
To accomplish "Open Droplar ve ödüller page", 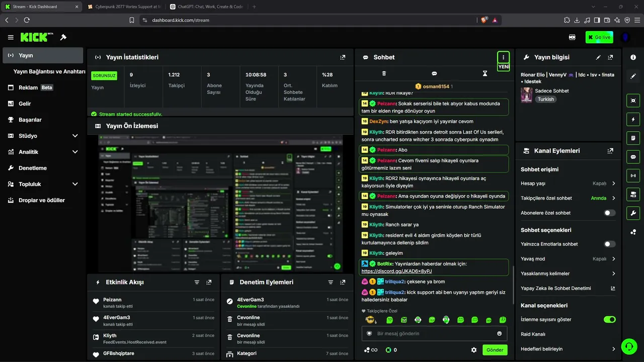I will pyautogui.click(x=43, y=200).
